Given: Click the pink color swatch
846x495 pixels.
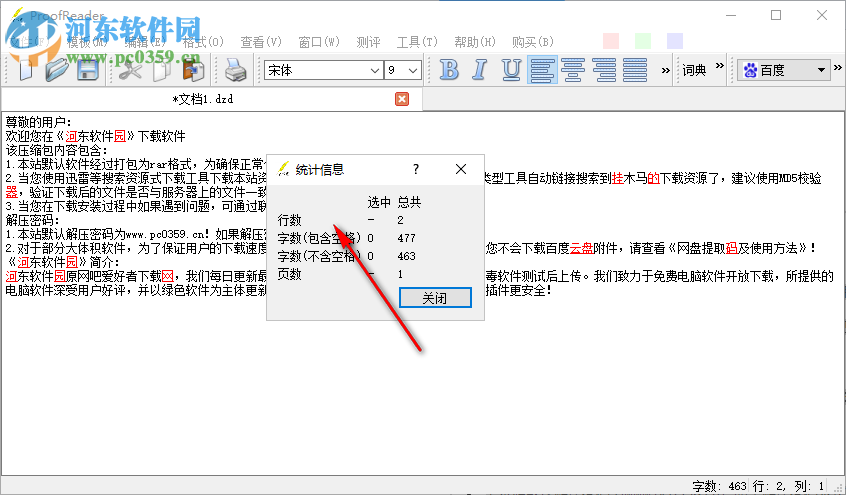Looking at the screenshot, I should (x=611, y=41).
